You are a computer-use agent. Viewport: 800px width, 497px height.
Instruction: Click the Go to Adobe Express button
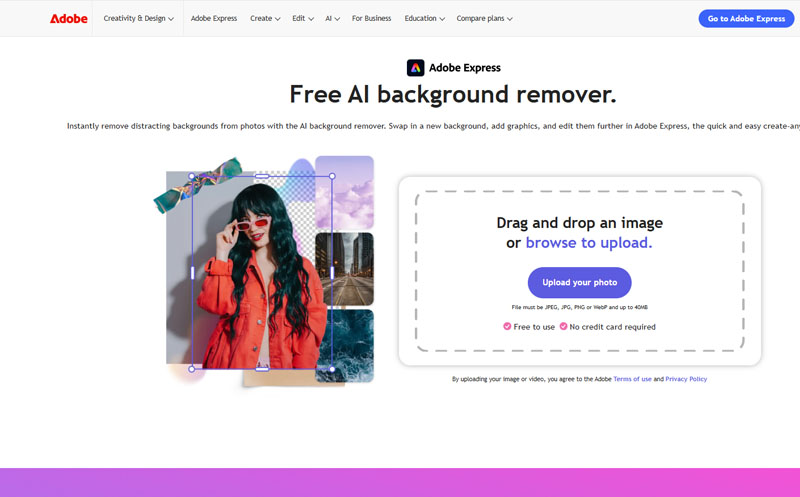pos(746,18)
